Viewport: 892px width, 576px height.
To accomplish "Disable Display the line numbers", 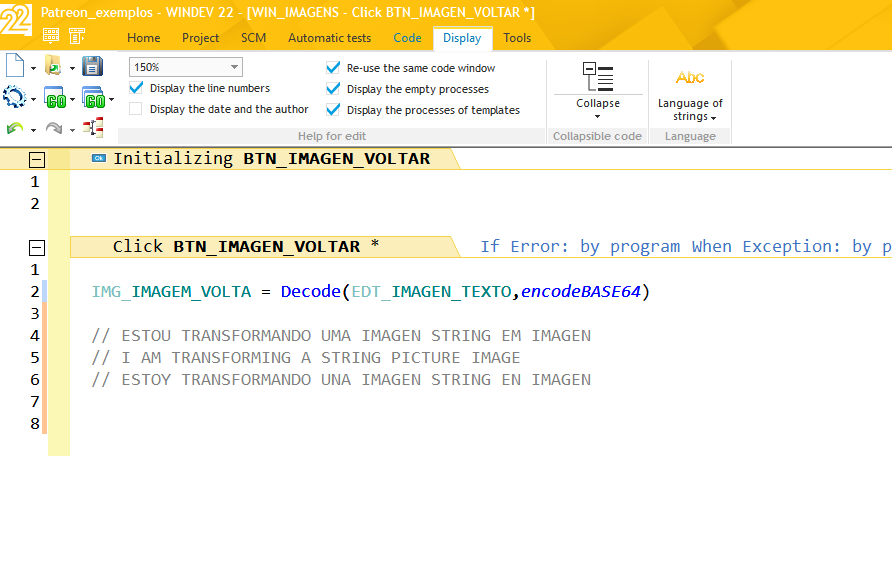I will click(138, 88).
